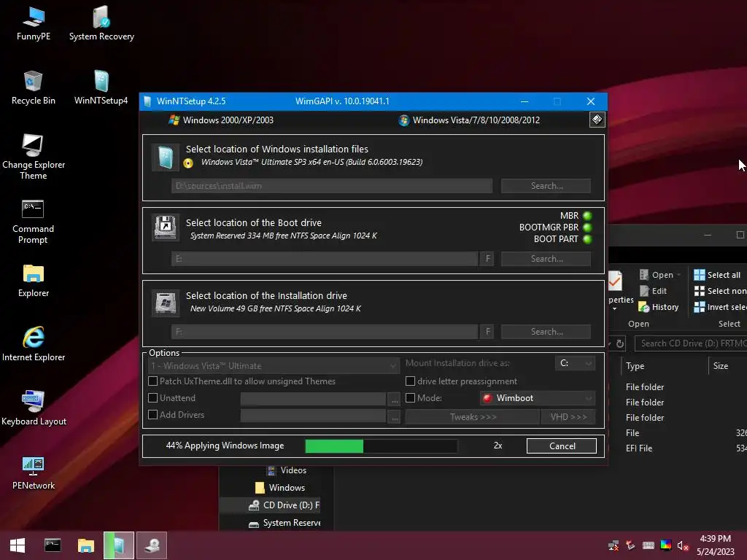Switch to Windows 2000/XP/2003 tab
747x560 pixels.
pos(222,120)
